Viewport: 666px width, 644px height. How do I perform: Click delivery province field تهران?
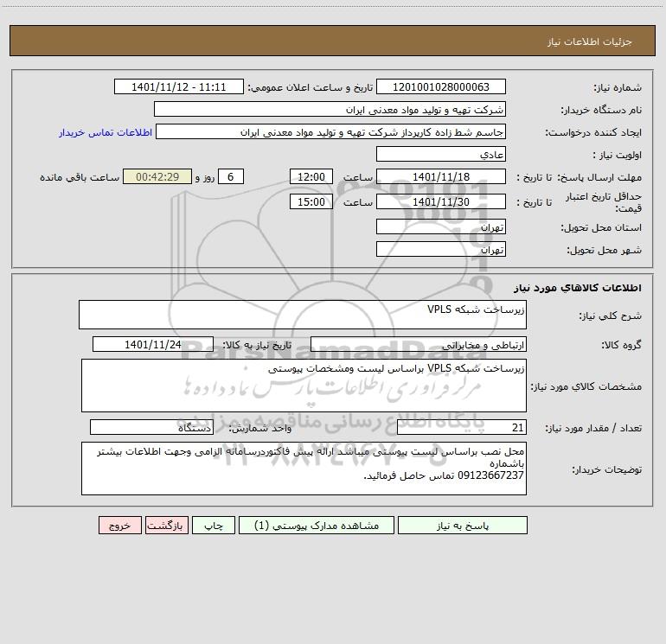(441, 226)
